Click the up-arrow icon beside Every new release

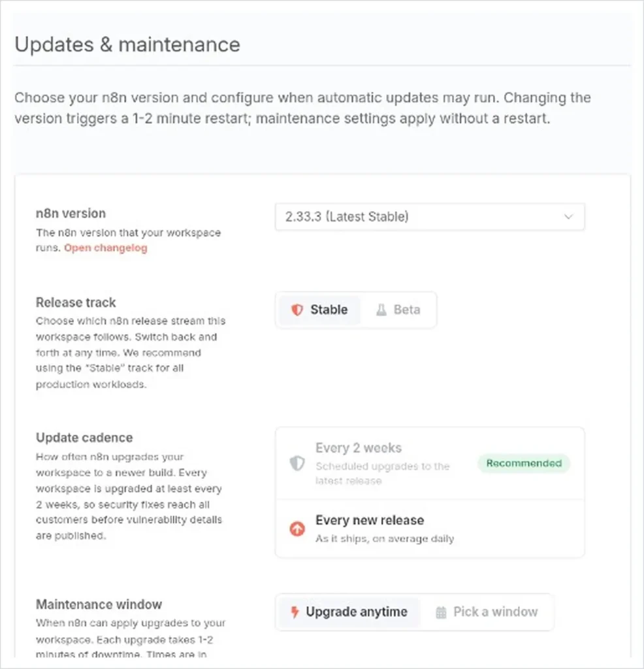(297, 529)
